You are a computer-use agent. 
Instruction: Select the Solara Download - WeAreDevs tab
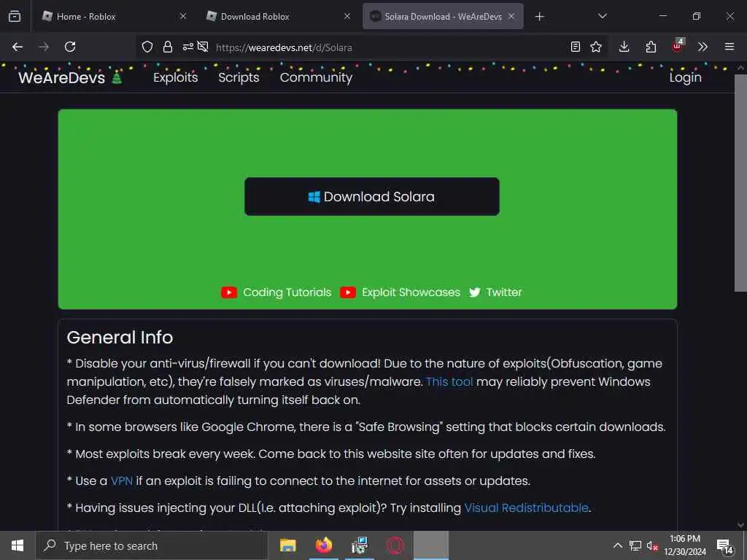(443, 16)
